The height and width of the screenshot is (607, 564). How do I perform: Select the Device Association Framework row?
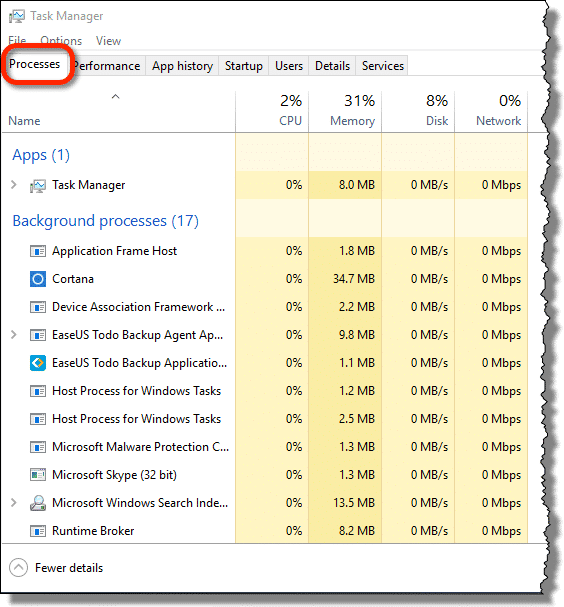click(x=265, y=307)
